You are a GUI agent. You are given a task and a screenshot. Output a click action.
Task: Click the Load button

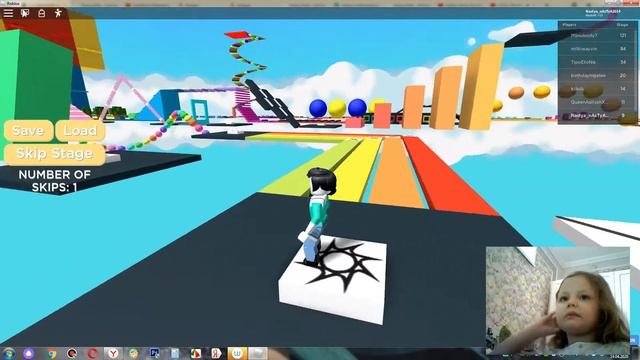pos(80,131)
